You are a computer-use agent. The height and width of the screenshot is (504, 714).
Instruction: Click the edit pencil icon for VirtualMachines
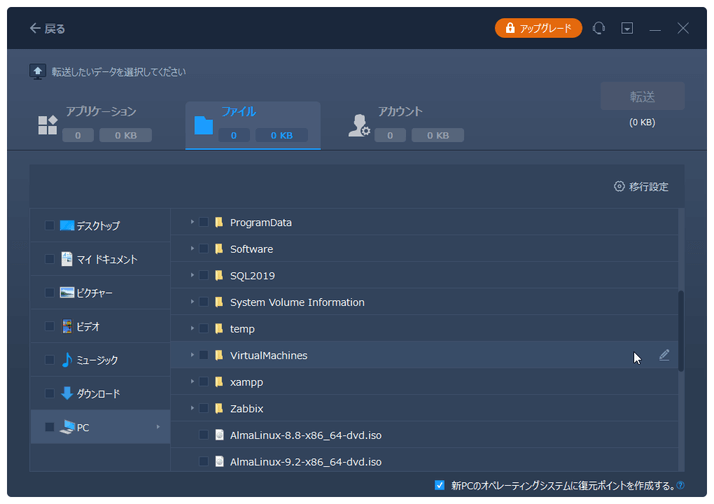(x=664, y=355)
